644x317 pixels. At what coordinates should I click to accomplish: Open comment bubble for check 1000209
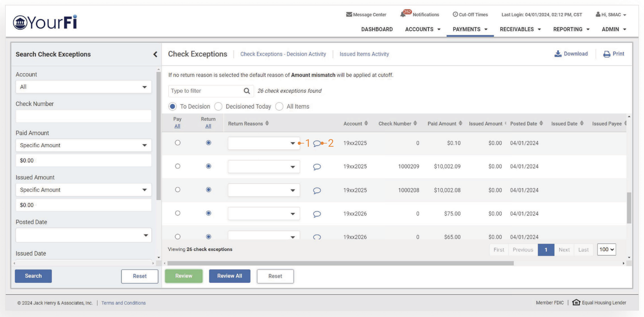(x=317, y=167)
